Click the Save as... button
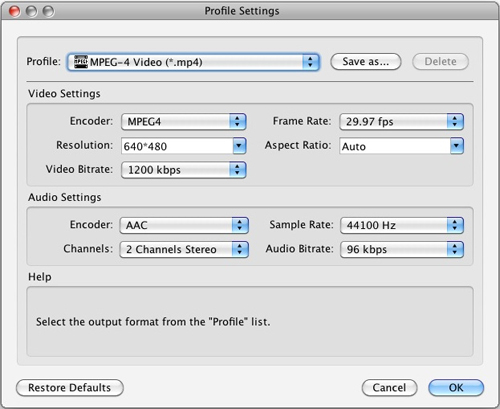 point(366,62)
